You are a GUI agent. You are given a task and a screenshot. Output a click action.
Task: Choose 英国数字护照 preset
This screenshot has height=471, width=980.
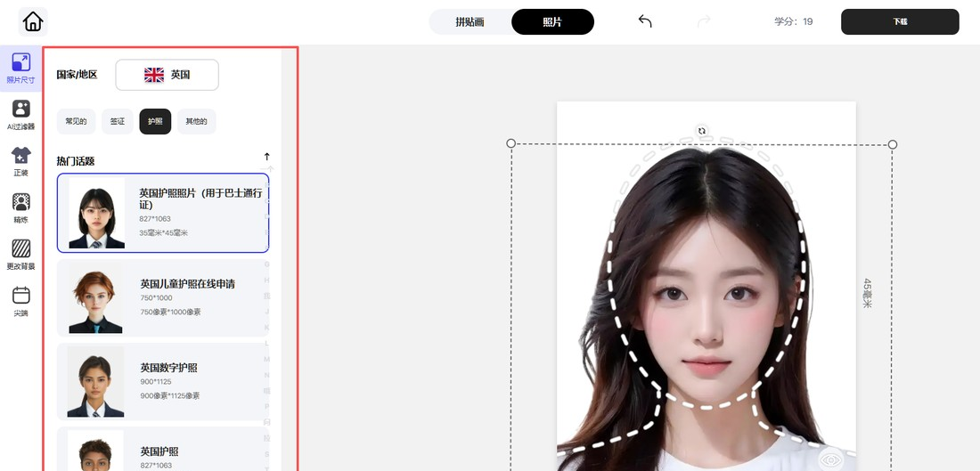[x=163, y=382]
